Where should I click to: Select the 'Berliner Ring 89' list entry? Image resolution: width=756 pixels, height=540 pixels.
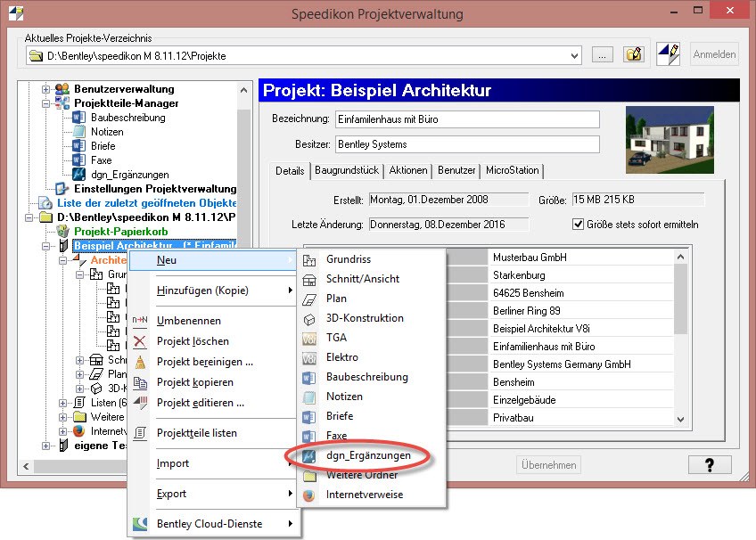point(581,311)
